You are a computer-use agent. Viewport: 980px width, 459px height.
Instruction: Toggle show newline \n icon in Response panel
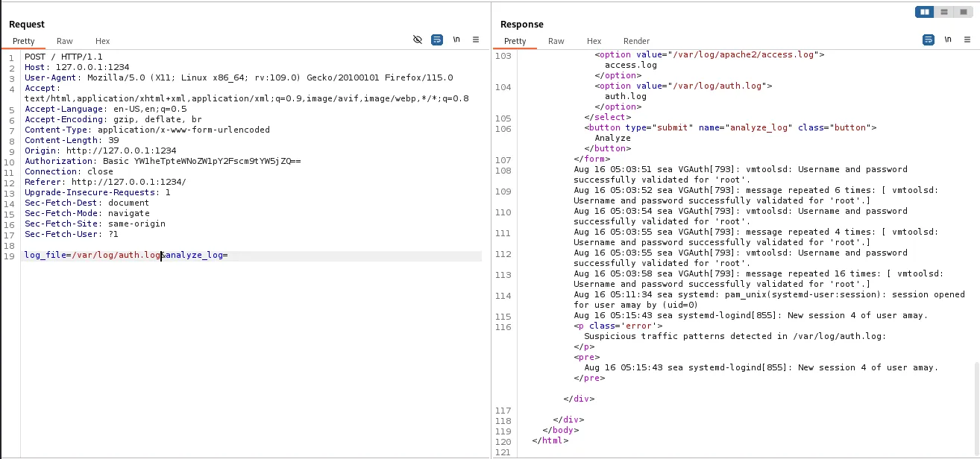coord(948,39)
